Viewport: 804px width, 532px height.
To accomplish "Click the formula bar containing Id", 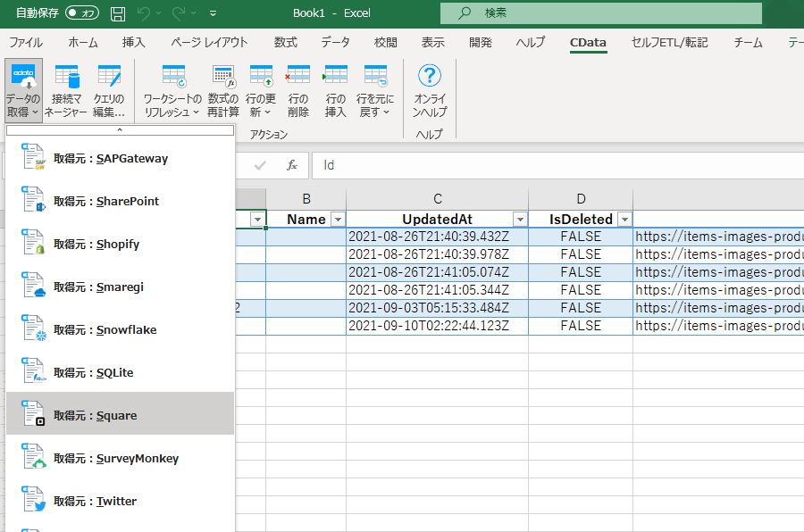I will [557, 165].
